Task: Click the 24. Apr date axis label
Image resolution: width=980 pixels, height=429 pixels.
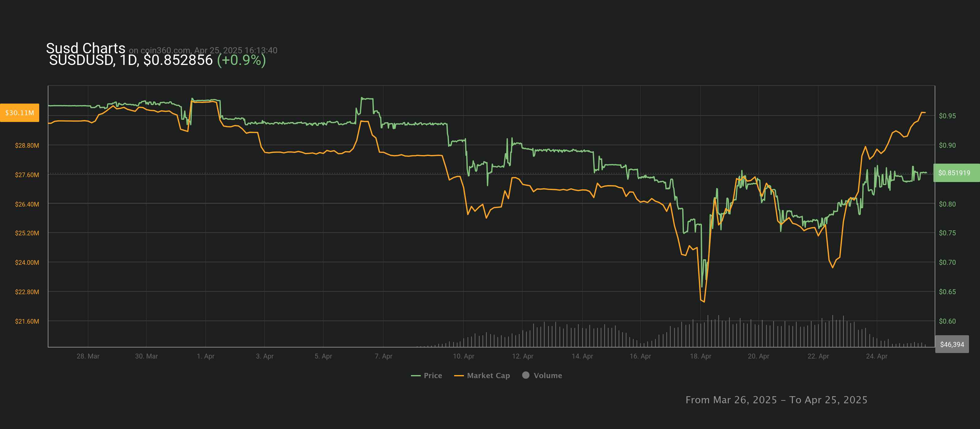Action: coord(876,356)
